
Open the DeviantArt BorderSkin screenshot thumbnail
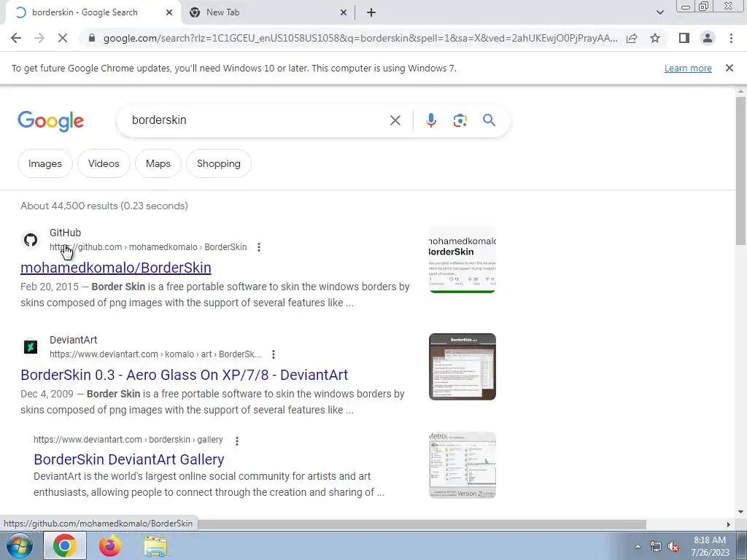(x=462, y=367)
